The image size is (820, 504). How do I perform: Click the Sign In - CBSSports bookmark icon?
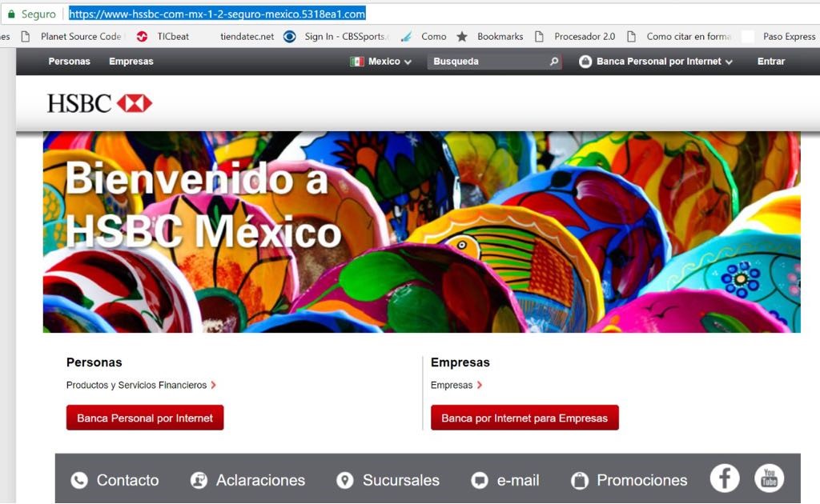tap(291, 36)
